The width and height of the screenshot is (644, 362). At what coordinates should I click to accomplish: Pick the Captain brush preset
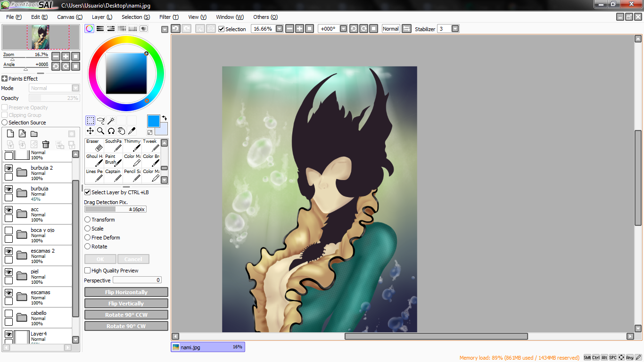(x=113, y=176)
